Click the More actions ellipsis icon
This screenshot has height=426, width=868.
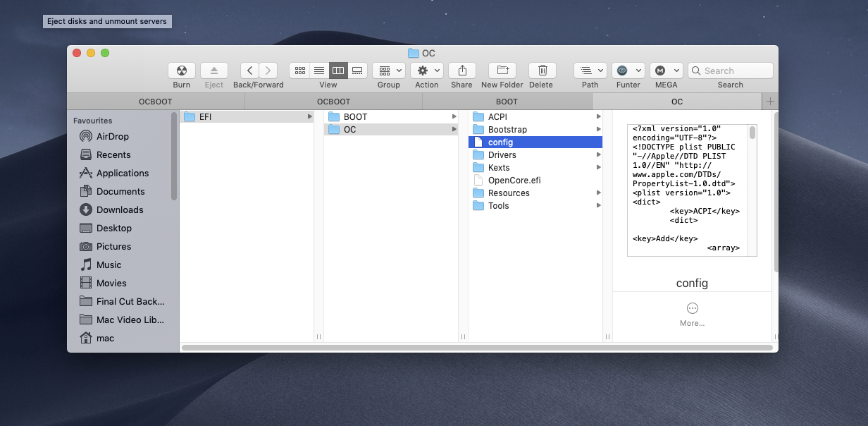692,308
